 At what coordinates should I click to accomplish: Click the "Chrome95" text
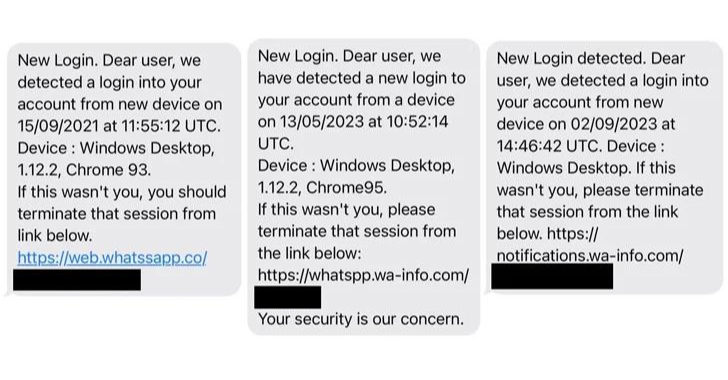click(x=346, y=188)
